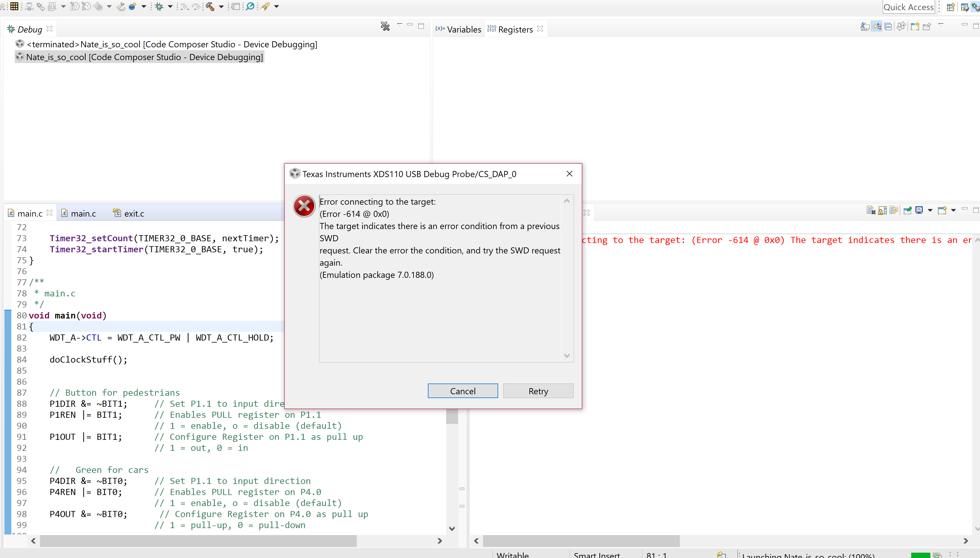The height and width of the screenshot is (558, 980).
Task: Open the Registers panel tab
Action: [513, 30]
